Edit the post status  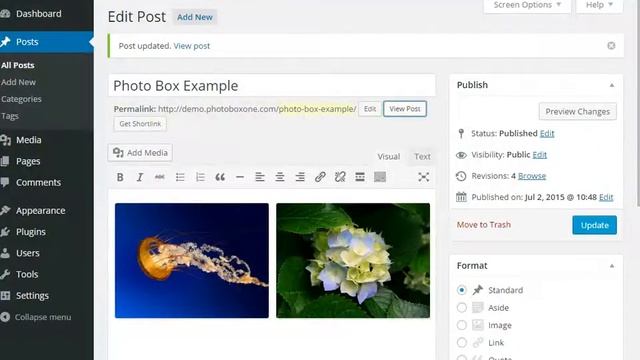(x=547, y=133)
